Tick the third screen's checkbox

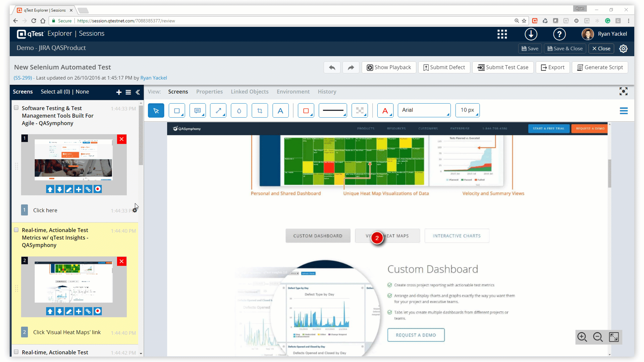[16, 352]
